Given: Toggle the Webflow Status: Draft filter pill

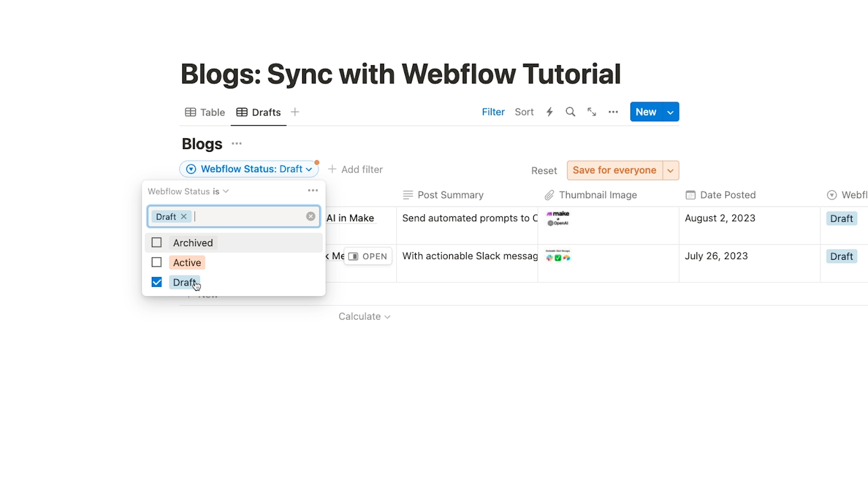Looking at the screenshot, I should (x=249, y=169).
